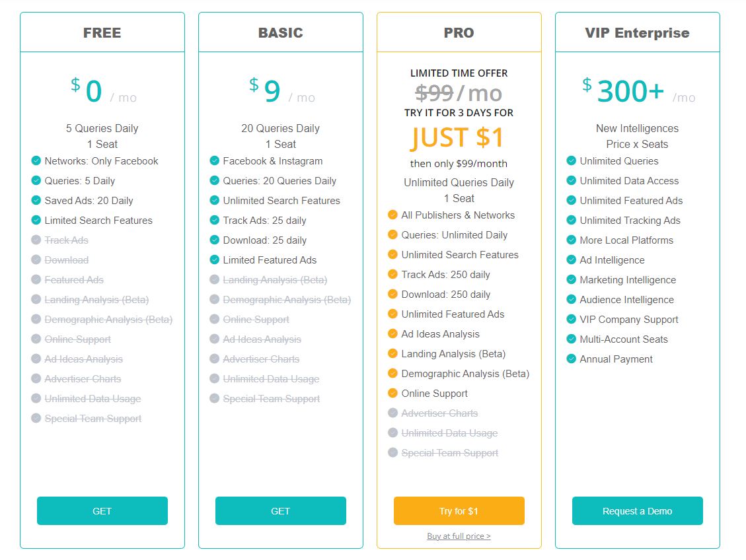Screen dimensions: 746x560
Task: Click the orange check beside All Publishers & Networks
Action: click(x=392, y=215)
